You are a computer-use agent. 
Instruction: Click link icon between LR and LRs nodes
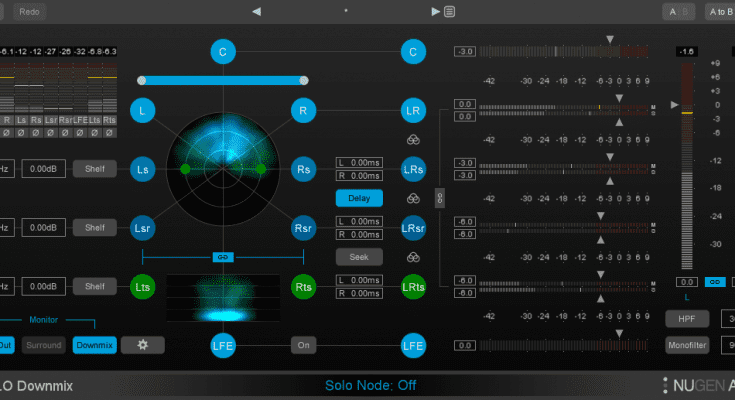[x=412, y=140]
